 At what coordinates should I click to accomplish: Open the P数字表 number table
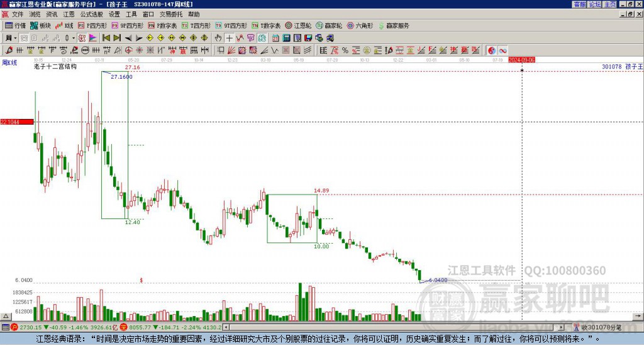[x=162, y=25]
